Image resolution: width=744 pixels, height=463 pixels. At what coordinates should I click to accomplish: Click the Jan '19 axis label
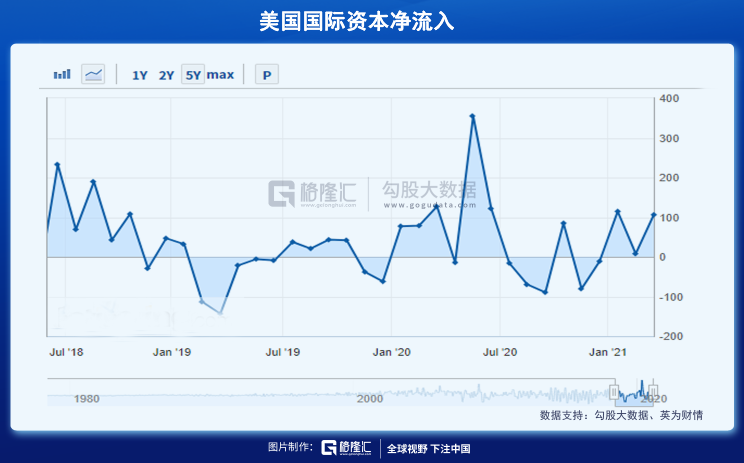tap(171, 352)
